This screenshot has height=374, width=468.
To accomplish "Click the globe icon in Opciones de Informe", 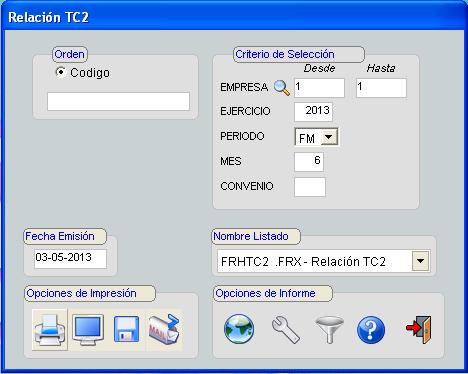I will 239,329.
